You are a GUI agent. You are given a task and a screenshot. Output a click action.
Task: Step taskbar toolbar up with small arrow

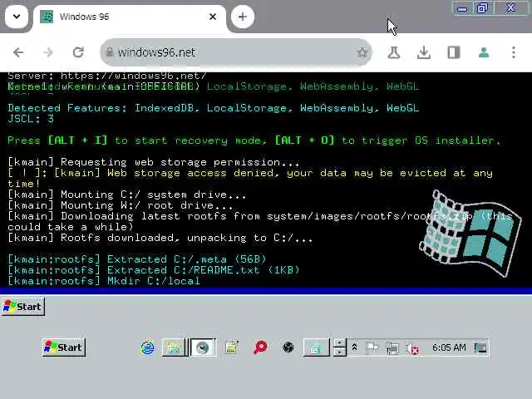click(x=339, y=343)
